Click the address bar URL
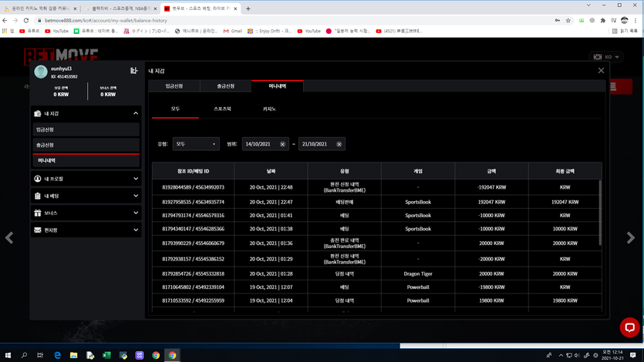Image resolution: width=644 pixels, height=362 pixels. pos(106,21)
